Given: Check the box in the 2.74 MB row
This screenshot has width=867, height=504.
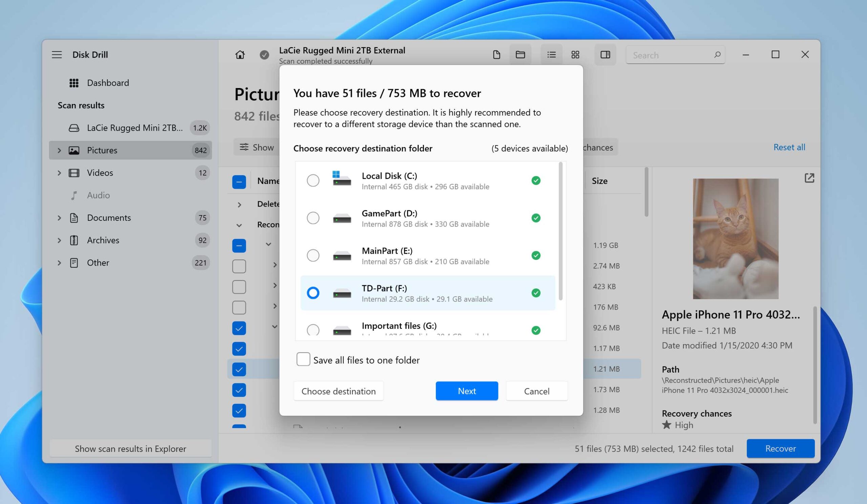Looking at the screenshot, I should click(239, 266).
